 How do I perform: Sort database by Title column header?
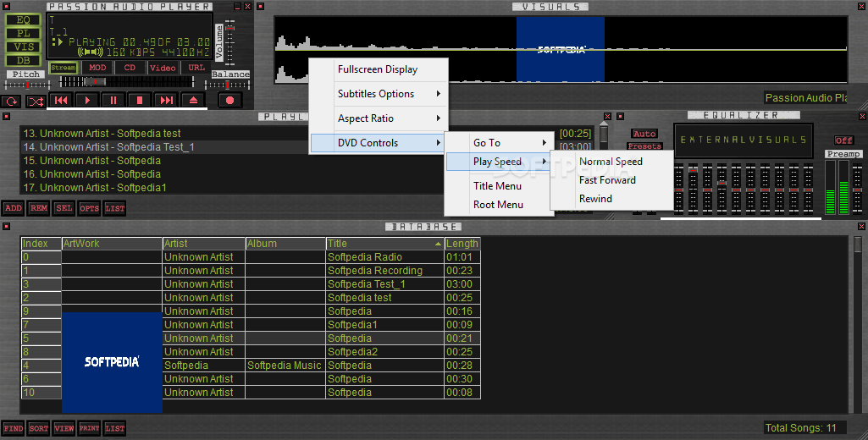coord(385,244)
